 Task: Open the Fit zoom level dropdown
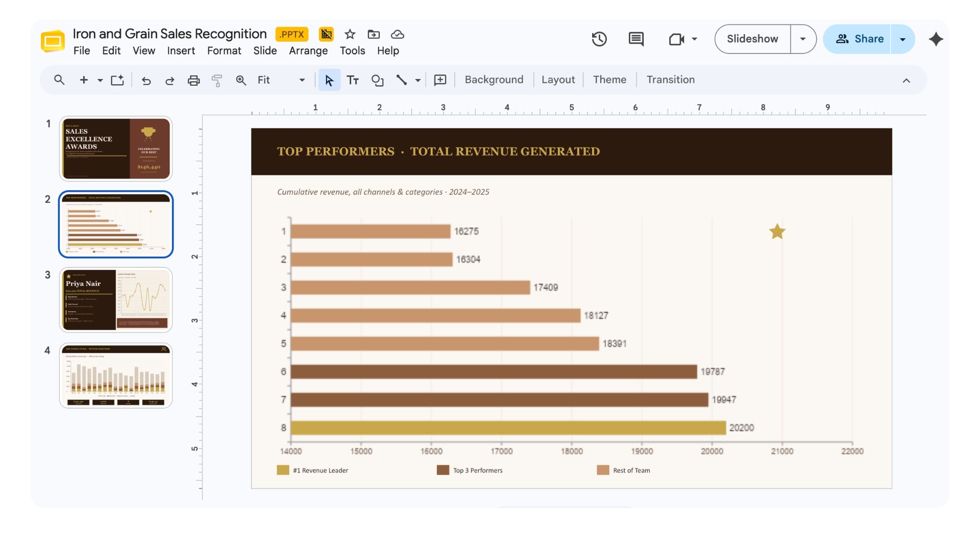click(281, 80)
